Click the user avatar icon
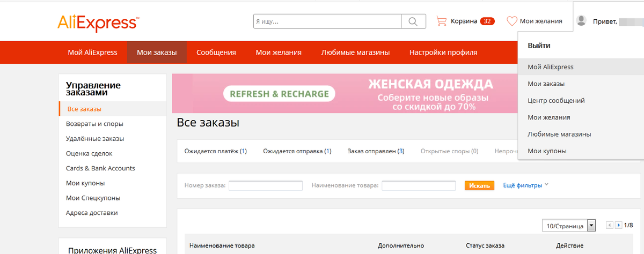 click(581, 20)
